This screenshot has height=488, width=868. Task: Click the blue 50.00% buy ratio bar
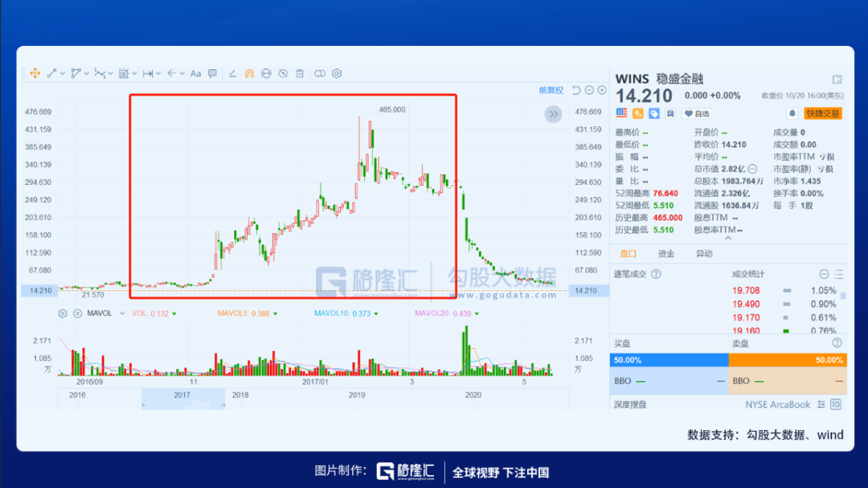click(669, 360)
